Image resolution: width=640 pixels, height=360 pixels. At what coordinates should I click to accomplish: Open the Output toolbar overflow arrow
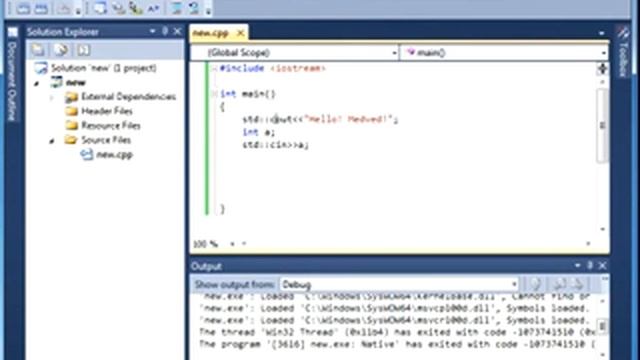(x=604, y=279)
